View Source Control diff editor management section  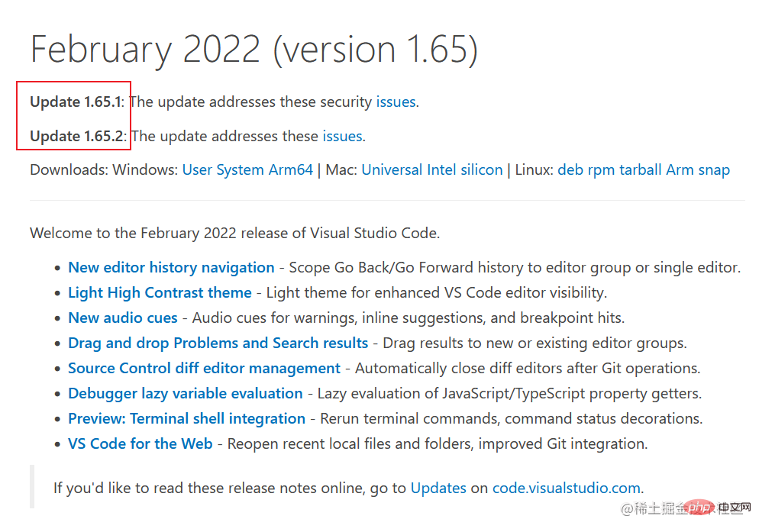[204, 368]
